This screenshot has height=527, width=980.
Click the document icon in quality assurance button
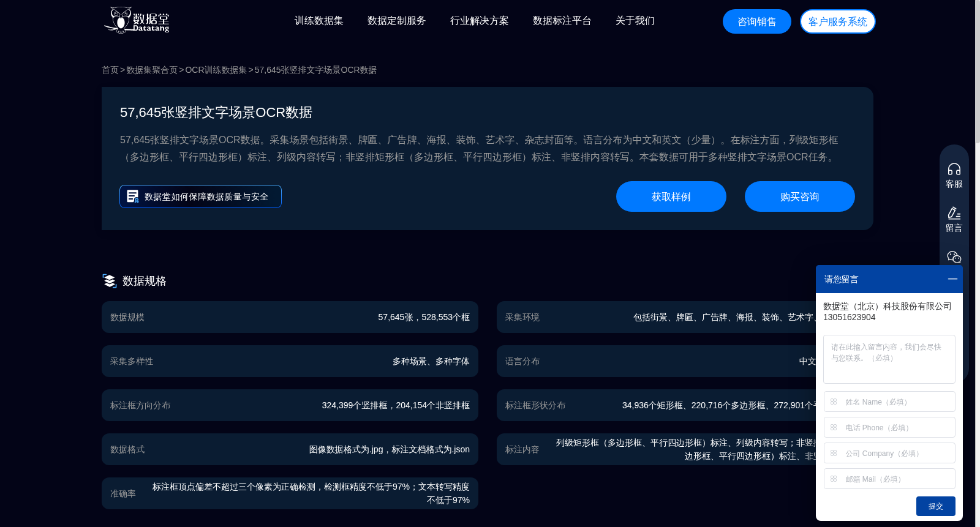[x=132, y=196]
